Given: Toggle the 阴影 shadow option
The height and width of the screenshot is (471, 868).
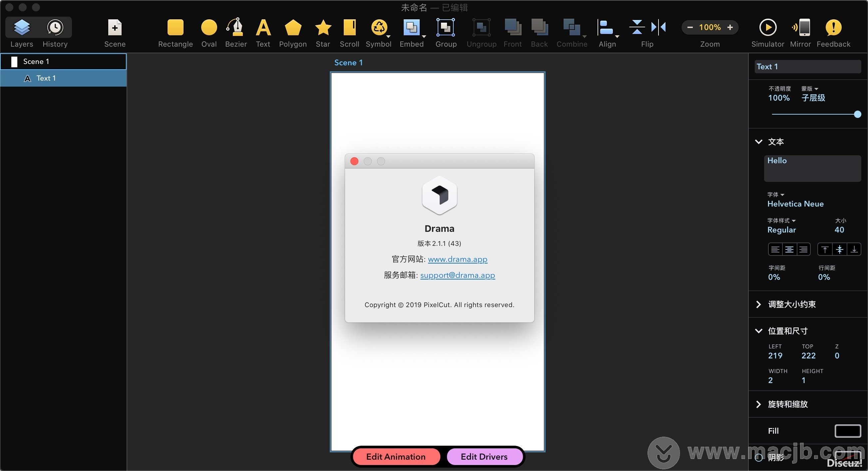Looking at the screenshot, I should pos(759,457).
